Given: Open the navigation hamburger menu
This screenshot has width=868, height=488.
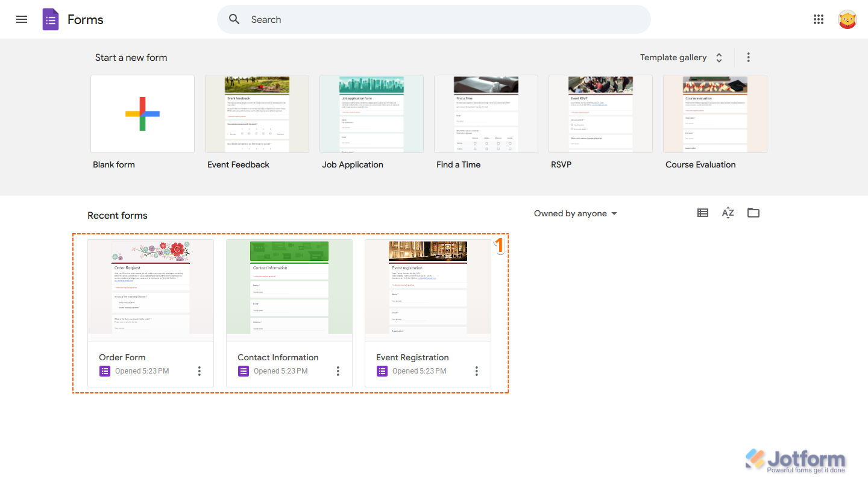Looking at the screenshot, I should [x=21, y=19].
